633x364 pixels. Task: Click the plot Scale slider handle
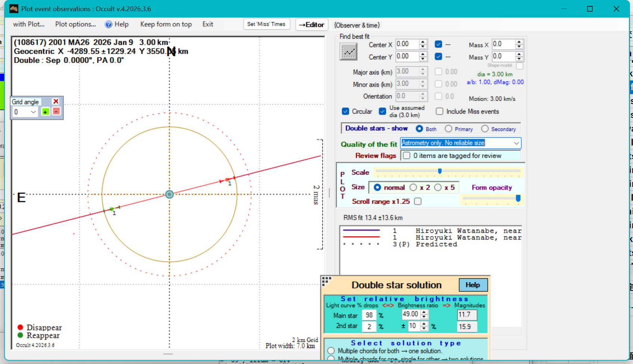pos(440,171)
